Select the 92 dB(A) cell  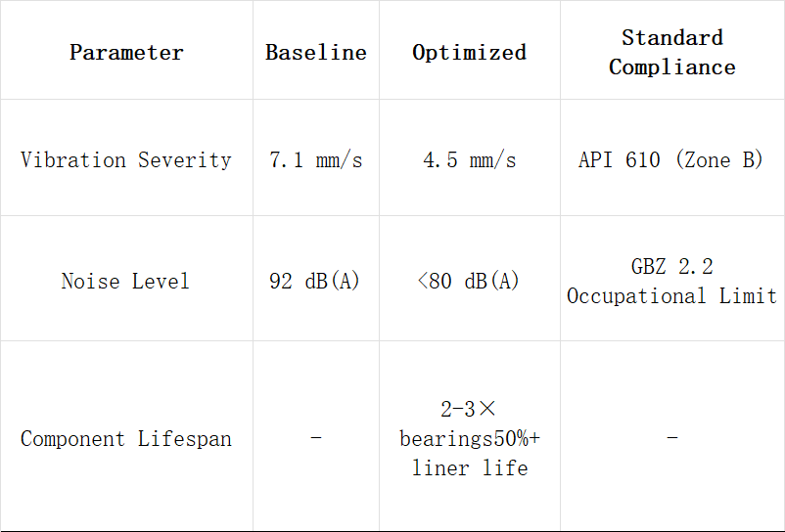click(x=316, y=279)
